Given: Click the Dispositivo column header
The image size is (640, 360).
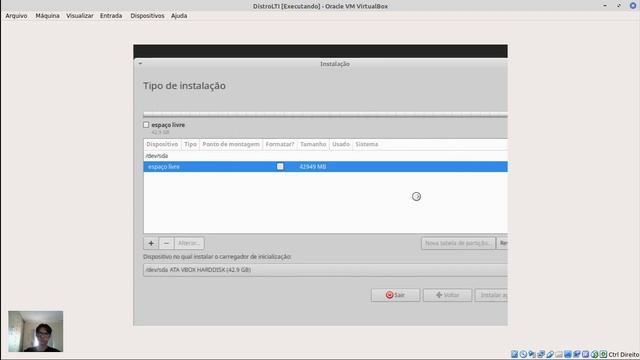Looking at the screenshot, I should [162, 144].
